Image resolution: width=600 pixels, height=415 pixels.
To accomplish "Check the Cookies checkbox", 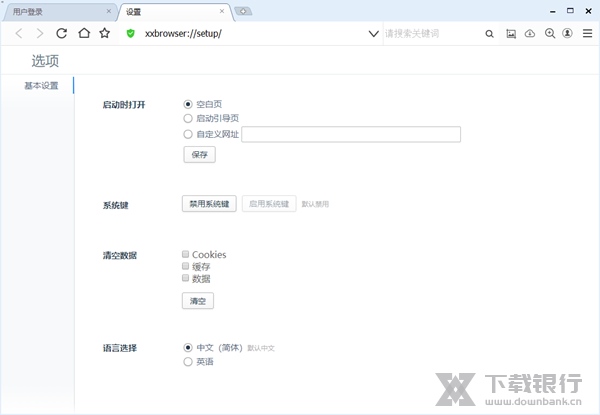I will (x=186, y=254).
